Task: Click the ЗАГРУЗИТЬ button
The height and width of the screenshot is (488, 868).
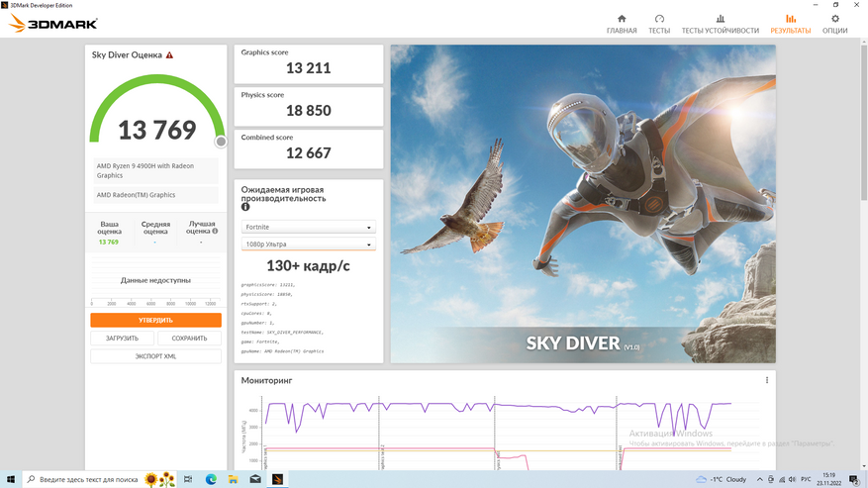Action: [x=122, y=338]
